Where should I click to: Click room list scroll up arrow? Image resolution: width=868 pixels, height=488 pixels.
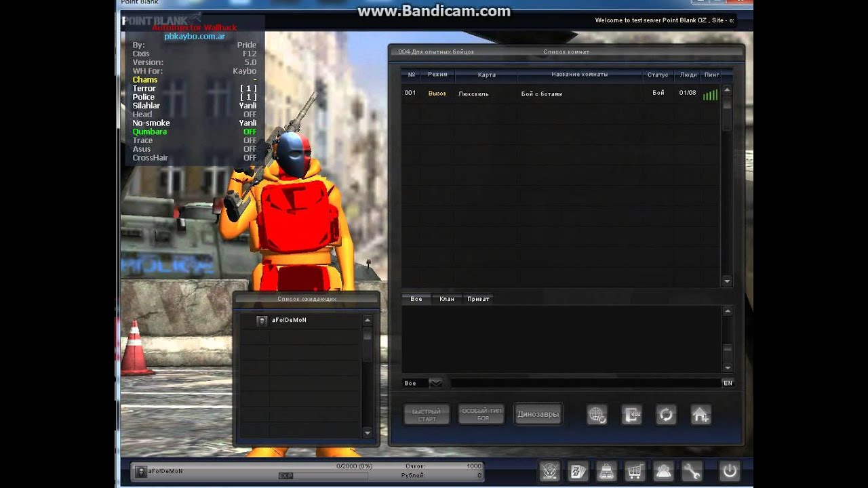click(727, 89)
